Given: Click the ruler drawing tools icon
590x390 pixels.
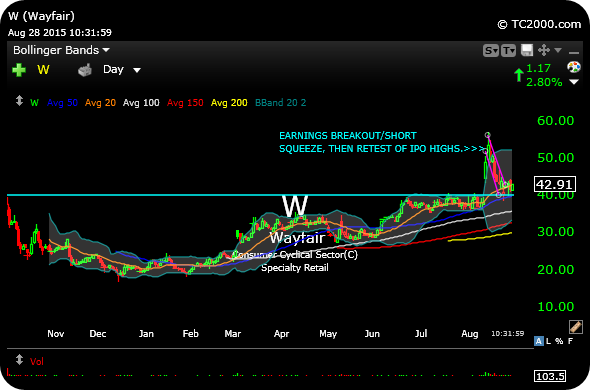Looking at the screenshot, I should [x=575, y=326].
